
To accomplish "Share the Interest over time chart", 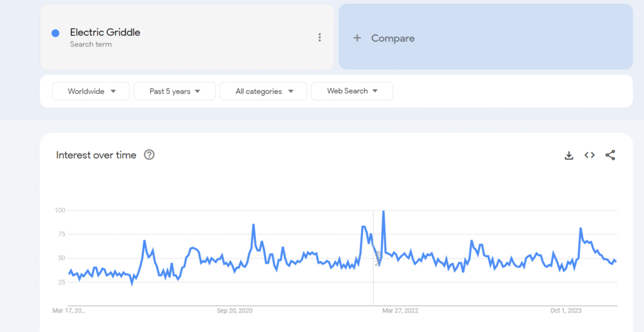I will click(610, 155).
